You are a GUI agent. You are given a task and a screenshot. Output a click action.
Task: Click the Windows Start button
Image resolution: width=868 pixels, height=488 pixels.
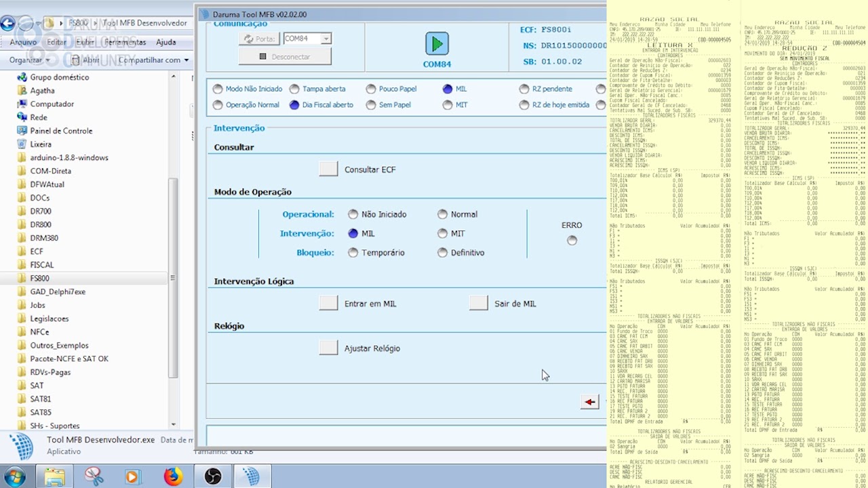pyautogui.click(x=14, y=476)
